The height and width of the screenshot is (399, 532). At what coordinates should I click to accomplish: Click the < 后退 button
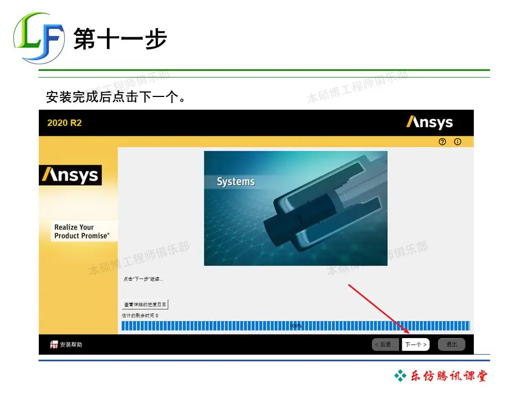point(386,344)
